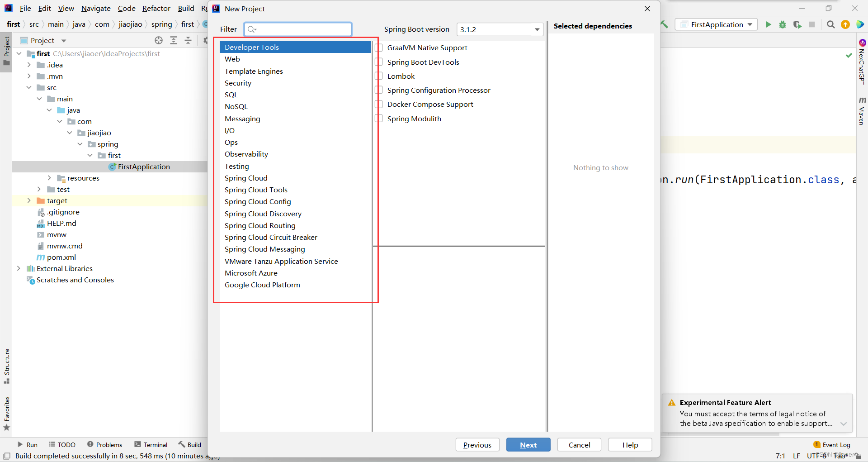Image resolution: width=868 pixels, height=462 pixels.
Task: Expand the Experimental Feature Alert notification
Action: point(844,424)
